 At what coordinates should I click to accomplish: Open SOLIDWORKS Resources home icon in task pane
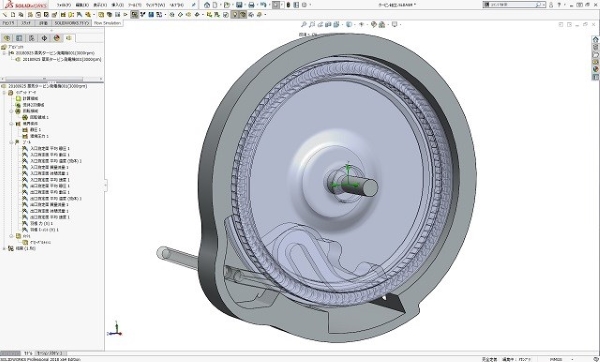[596, 39]
